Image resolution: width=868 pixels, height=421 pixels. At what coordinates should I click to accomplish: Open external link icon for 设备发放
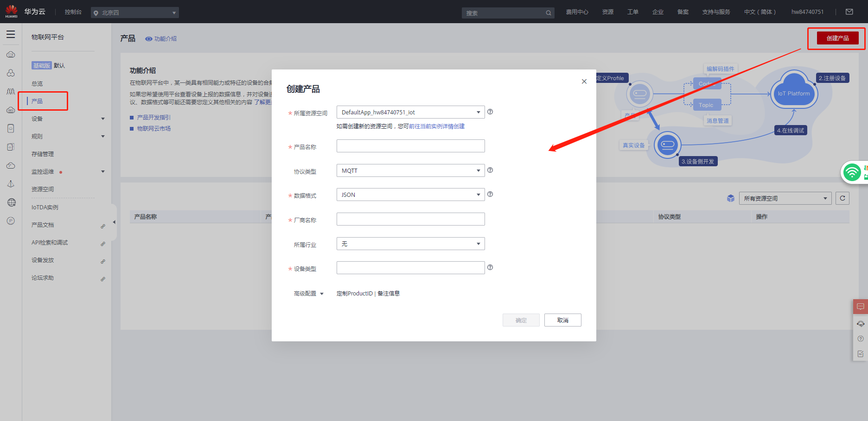pyautogui.click(x=103, y=261)
